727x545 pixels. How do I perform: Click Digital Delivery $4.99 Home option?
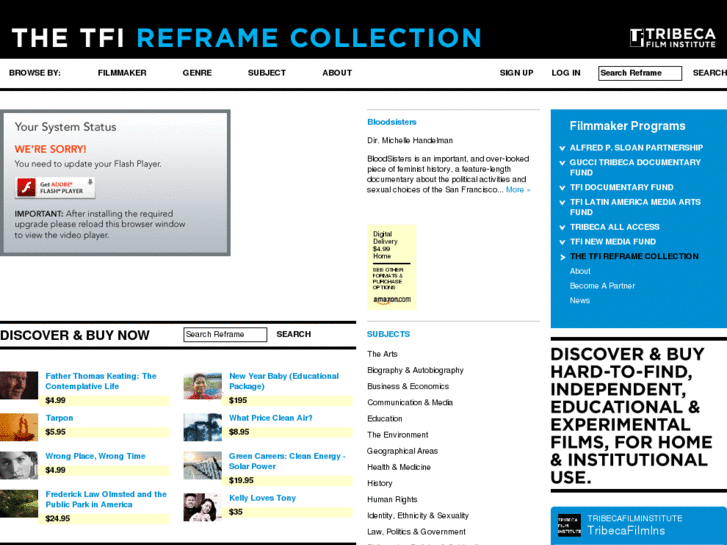(x=385, y=245)
